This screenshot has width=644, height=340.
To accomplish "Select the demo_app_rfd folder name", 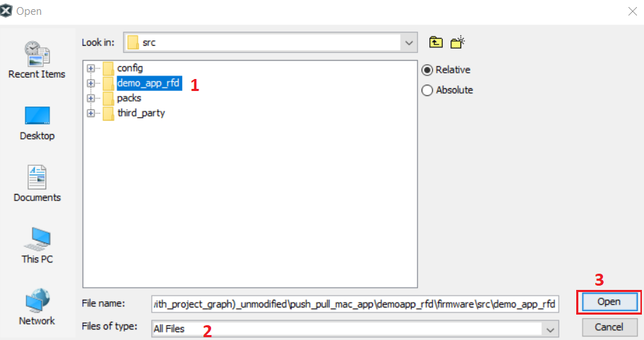I will (149, 83).
